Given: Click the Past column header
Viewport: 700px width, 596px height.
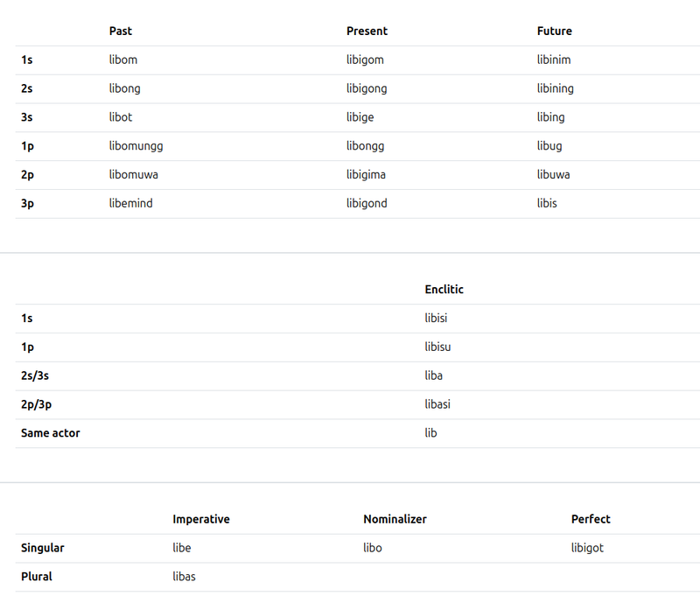Looking at the screenshot, I should pyautogui.click(x=121, y=32).
